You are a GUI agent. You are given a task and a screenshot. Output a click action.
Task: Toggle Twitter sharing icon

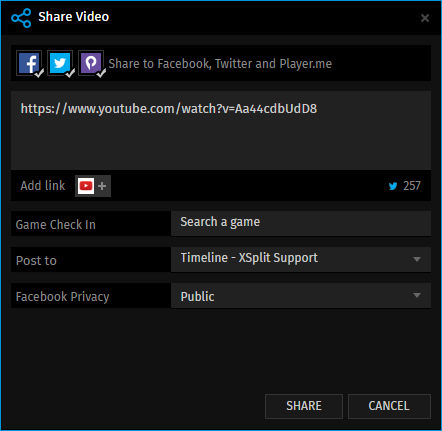coord(60,63)
